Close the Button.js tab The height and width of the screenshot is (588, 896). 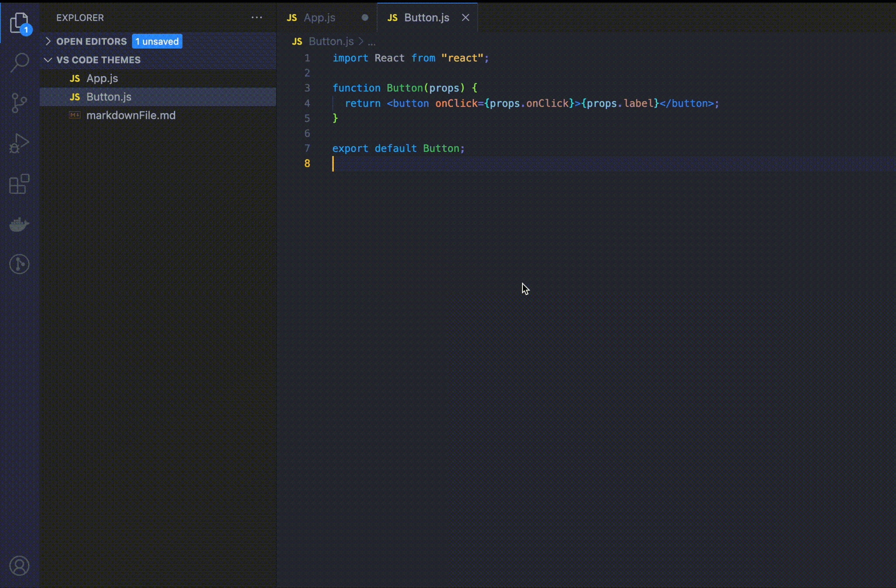pos(466,17)
